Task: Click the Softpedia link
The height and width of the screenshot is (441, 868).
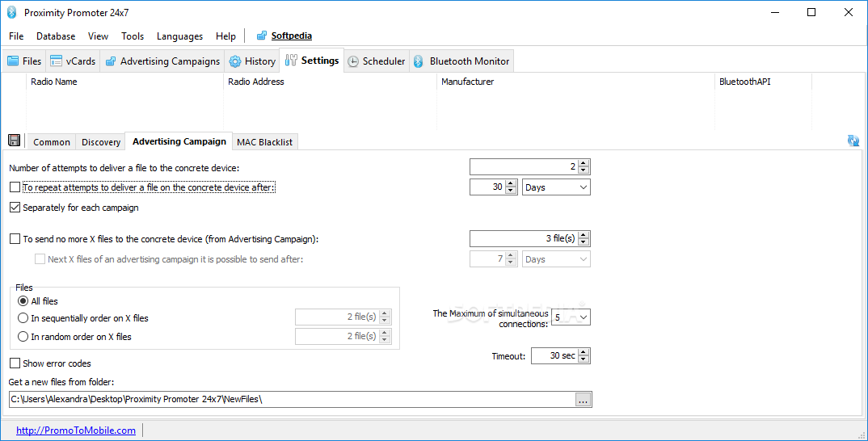Action: (291, 36)
